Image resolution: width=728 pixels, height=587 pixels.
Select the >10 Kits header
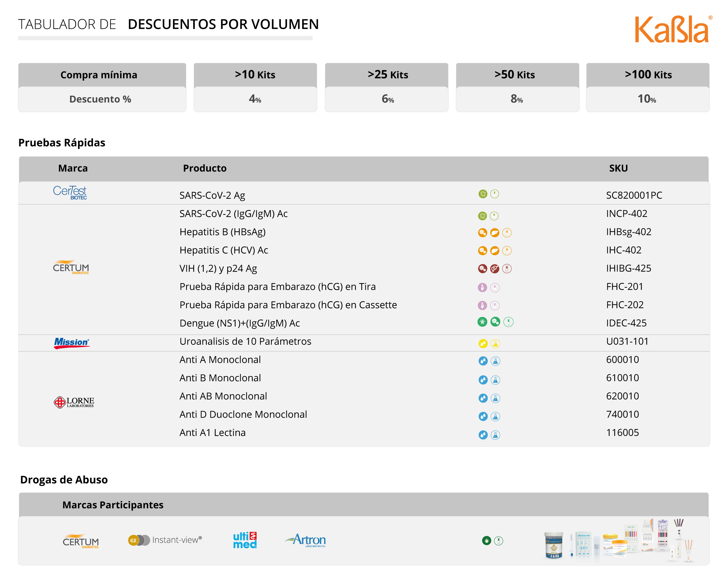[x=255, y=75]
